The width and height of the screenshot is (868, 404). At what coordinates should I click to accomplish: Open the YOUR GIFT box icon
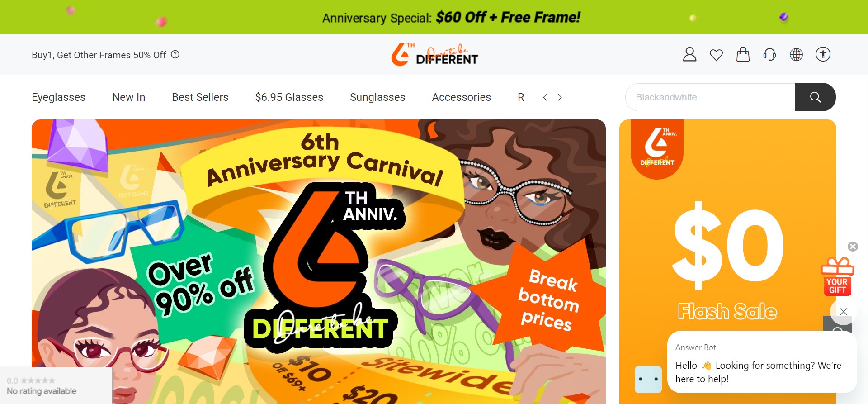tap(837, 276)
